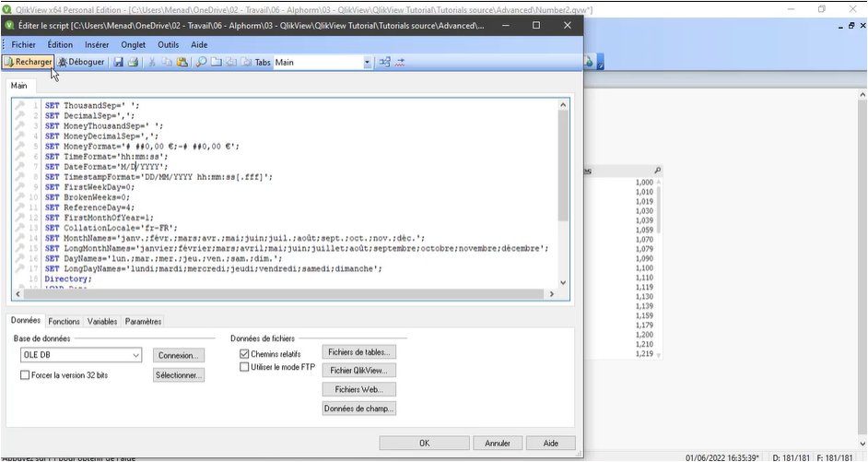Switch to the Paramètres tab

144,321
